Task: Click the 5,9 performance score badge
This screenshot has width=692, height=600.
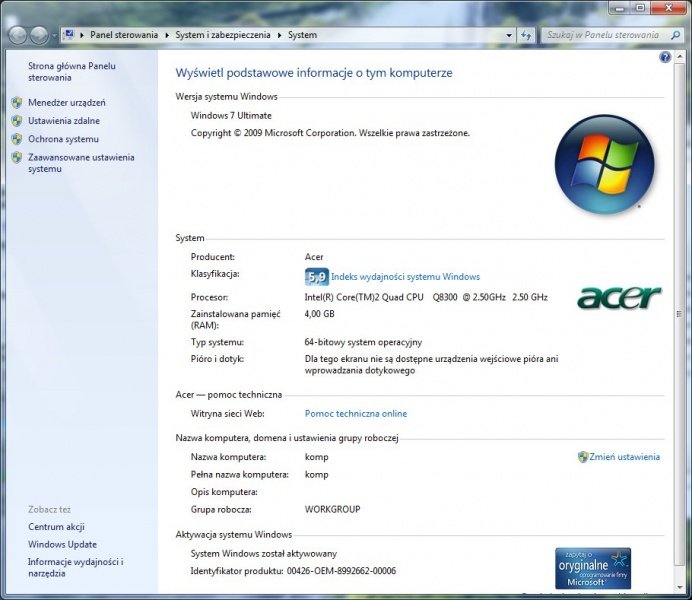Action: [x=316, y=277]
